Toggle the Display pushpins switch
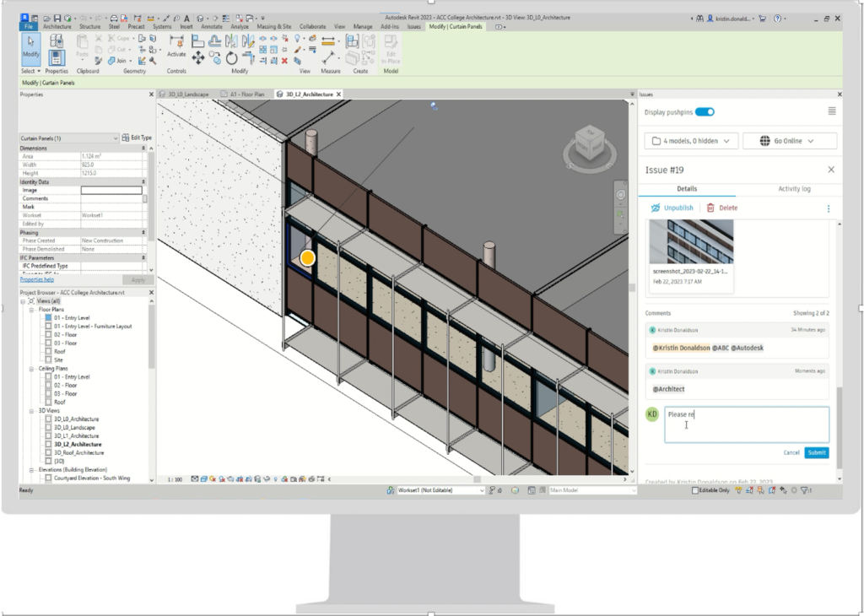 (705, 111)
